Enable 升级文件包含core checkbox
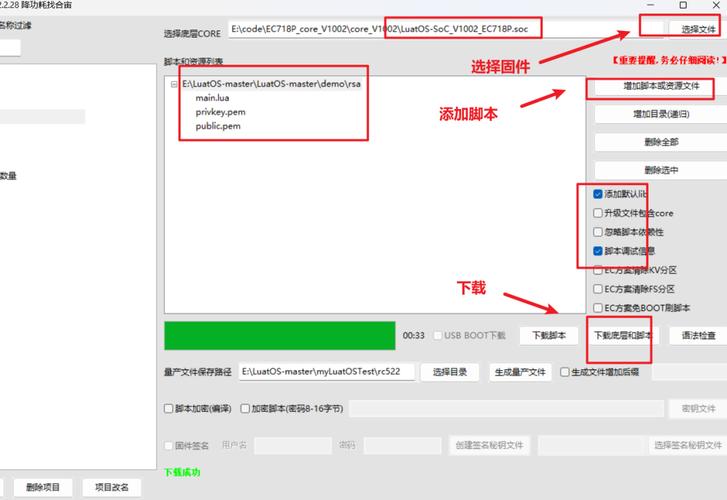This screenshot has height=500, width=727. (x=598, y=213)
